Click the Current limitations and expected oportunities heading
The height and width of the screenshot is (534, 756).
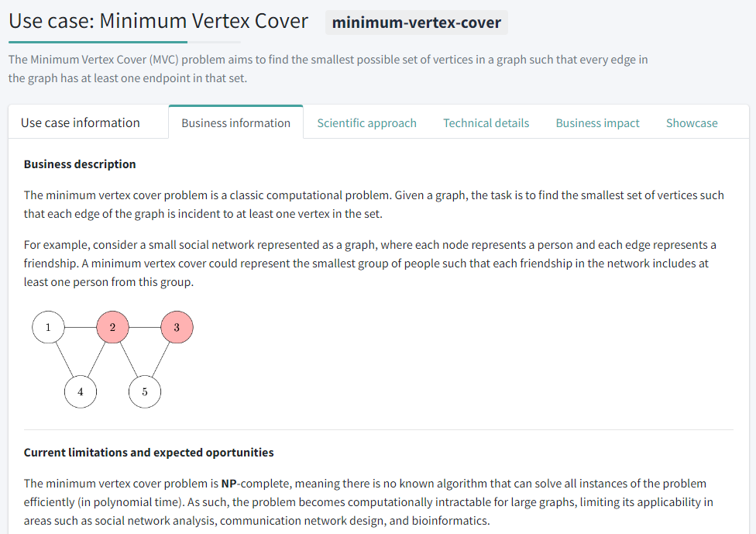coord(148,452)
